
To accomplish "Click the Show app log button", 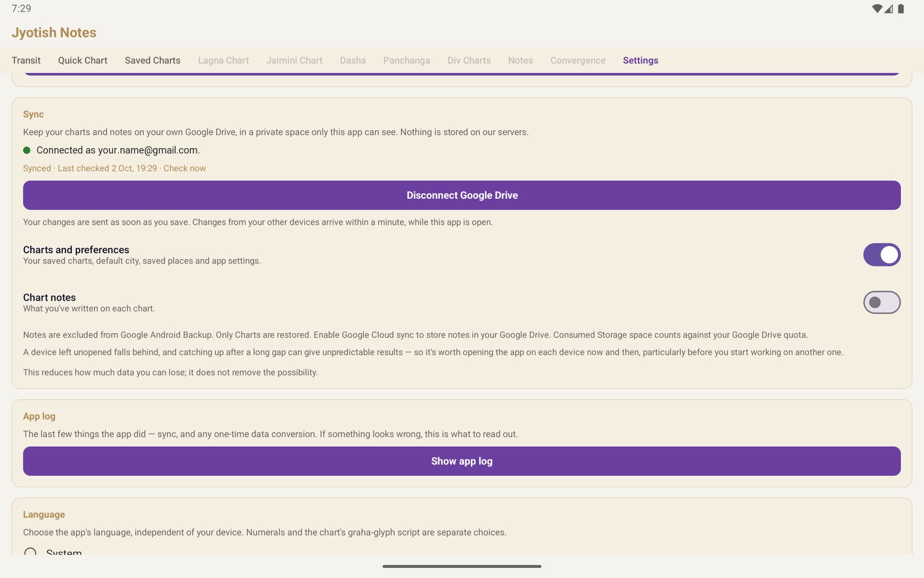I will pos(462,461).
